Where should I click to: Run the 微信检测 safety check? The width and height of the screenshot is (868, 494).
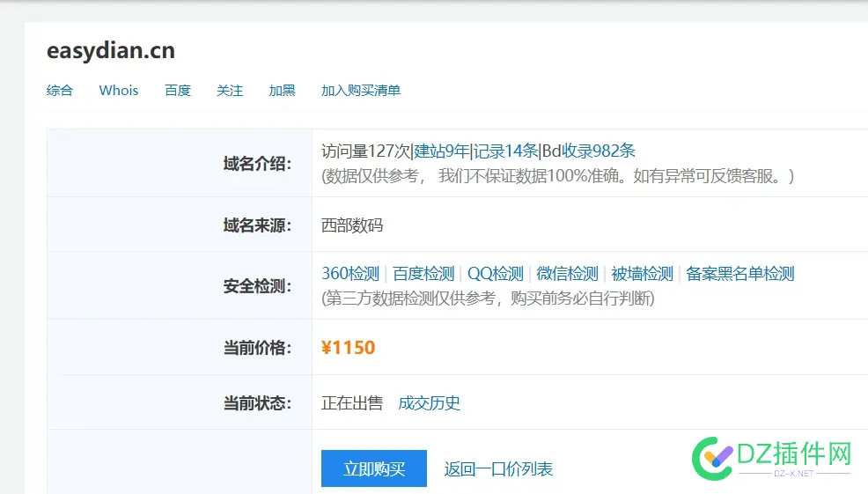pos(568,274)
